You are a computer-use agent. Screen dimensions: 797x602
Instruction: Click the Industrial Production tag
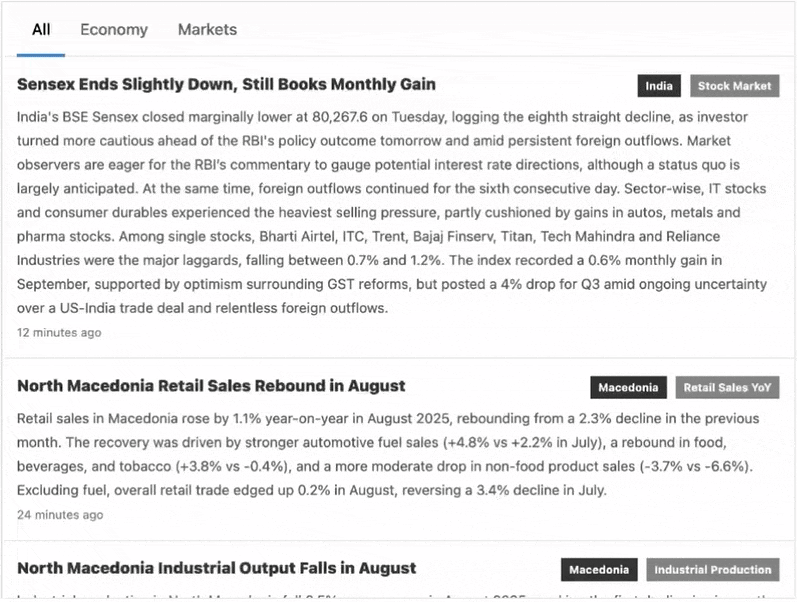712,570
